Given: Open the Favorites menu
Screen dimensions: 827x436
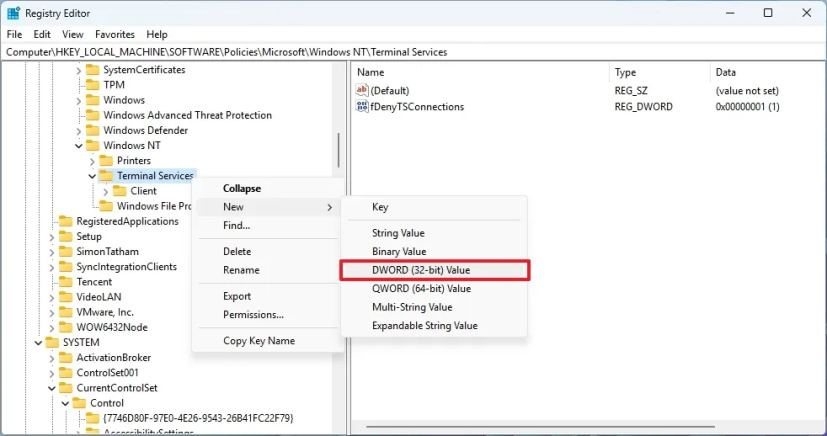Looking at the screenshot, I should 115,34.
